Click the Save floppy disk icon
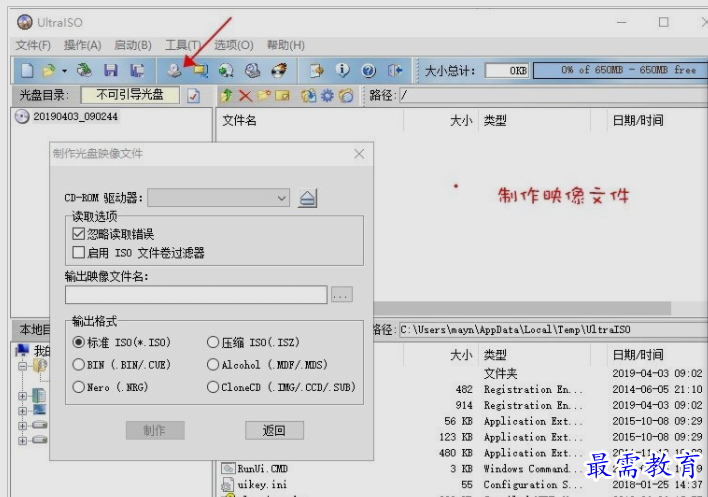 coord(111,70)
